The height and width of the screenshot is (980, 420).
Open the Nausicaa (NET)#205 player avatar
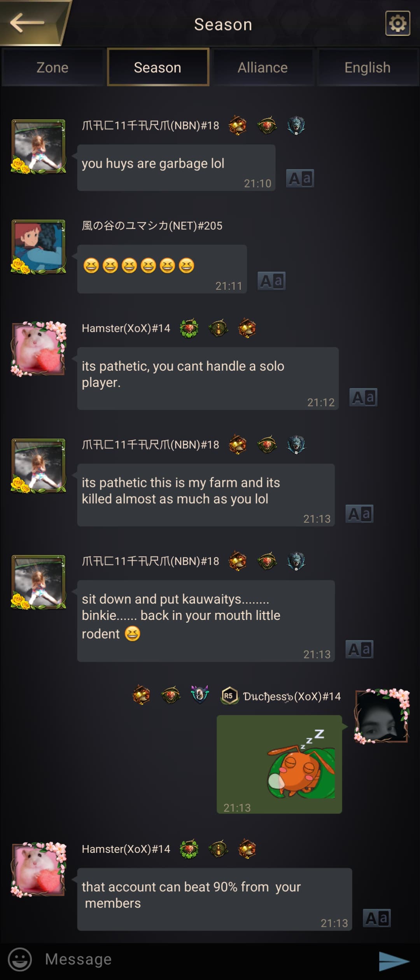coord(38,247)
